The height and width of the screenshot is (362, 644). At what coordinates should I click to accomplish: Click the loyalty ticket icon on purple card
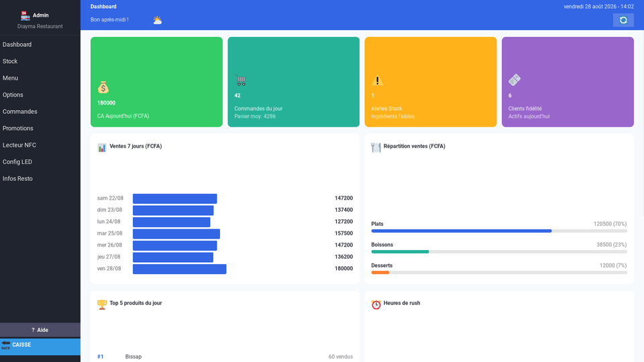pos(515,80)
